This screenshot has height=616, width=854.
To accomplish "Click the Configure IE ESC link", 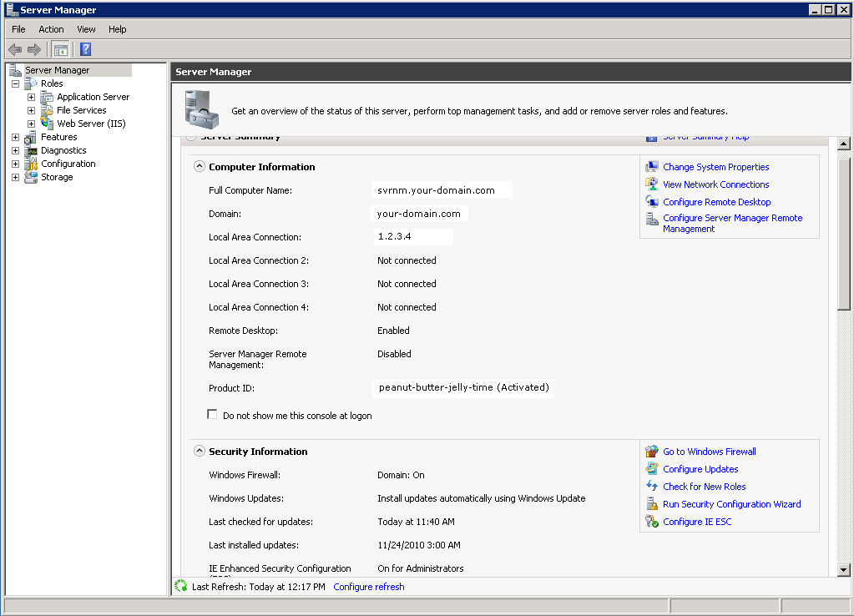I will [697, 522].
